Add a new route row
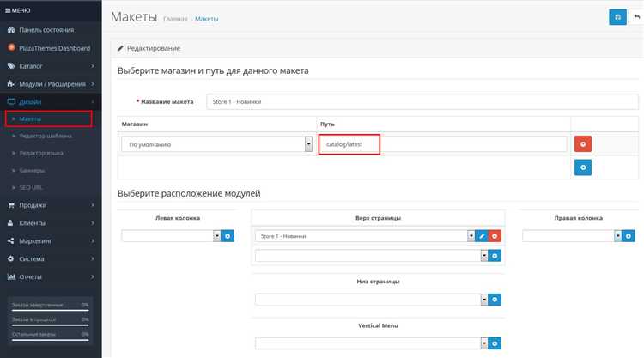 pos(582,167)
